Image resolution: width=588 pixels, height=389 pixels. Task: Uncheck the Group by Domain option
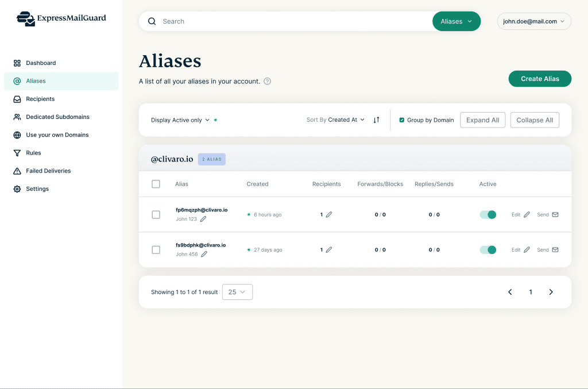(400, 120)
